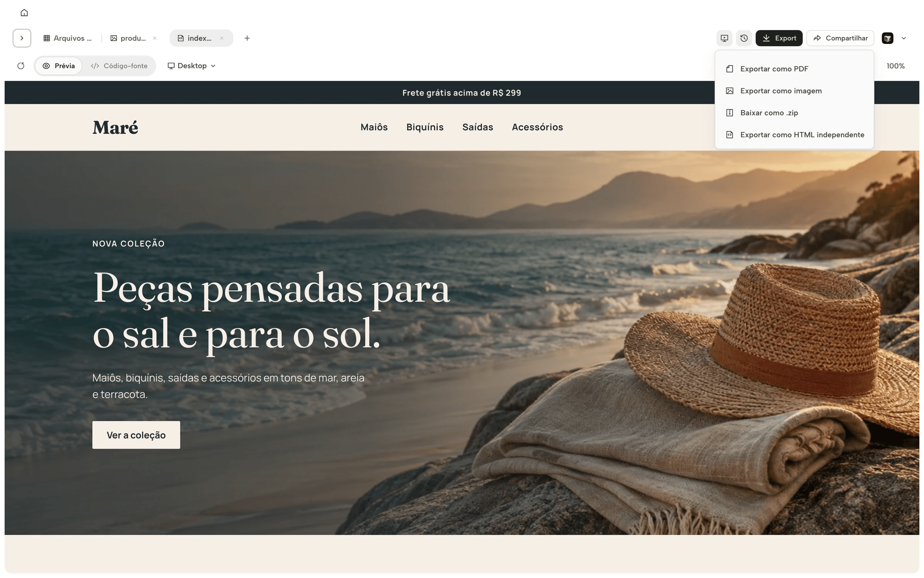Close the produ... tab

pyautogui.click(x=155, y=38)
